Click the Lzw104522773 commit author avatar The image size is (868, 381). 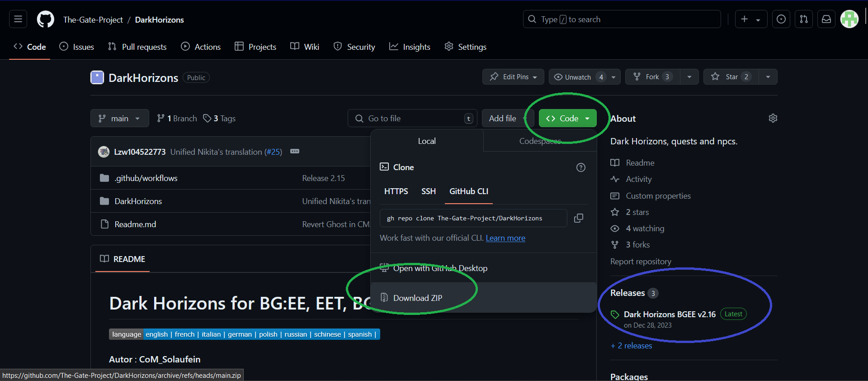point(104,152)
